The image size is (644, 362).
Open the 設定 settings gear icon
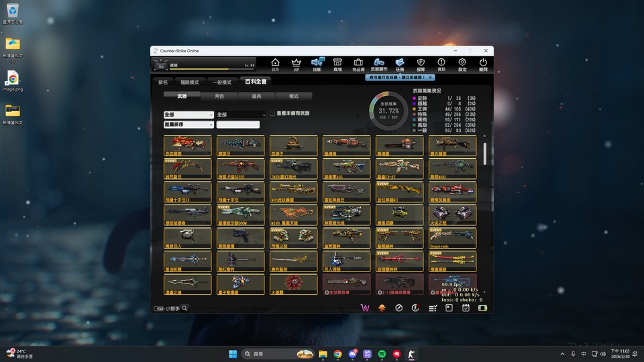[462, 64]
